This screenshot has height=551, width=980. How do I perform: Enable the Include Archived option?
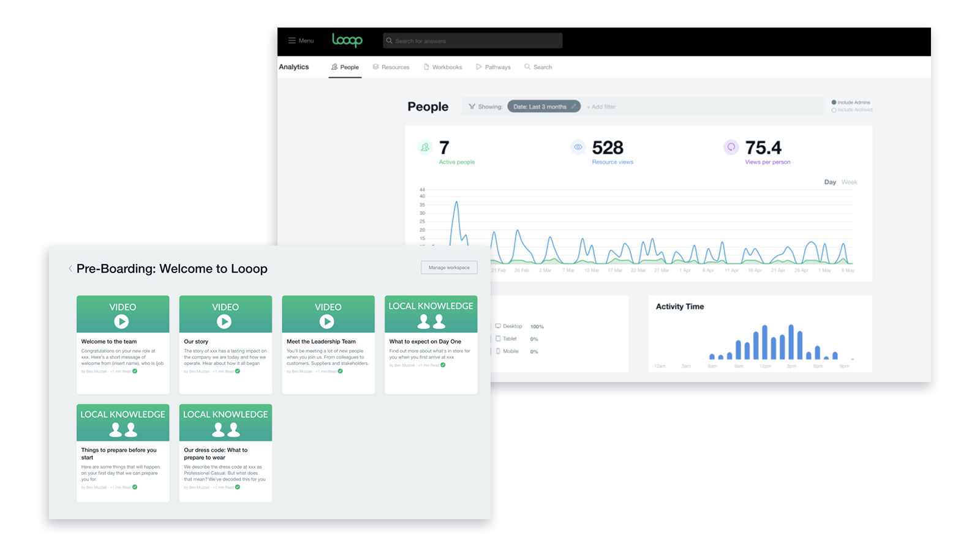(x=834, y=110)
